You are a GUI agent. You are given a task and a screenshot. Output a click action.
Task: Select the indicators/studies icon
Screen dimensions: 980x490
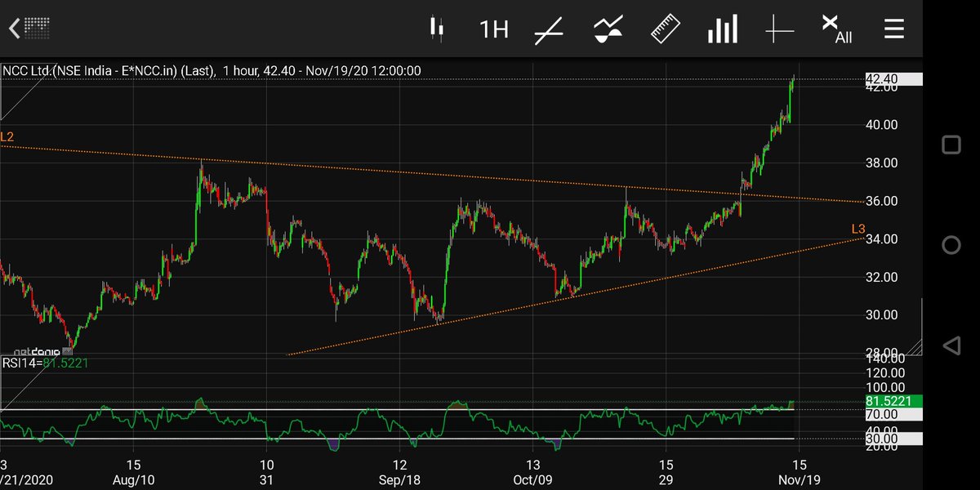pyautogui.click(x=606, y=28)
